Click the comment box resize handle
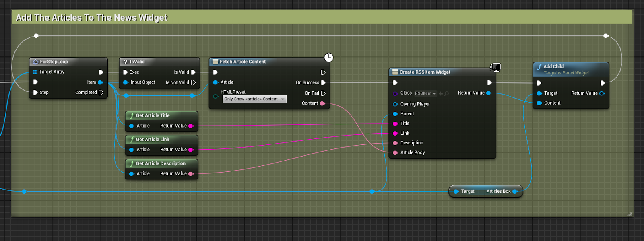 tap(630, 214)
